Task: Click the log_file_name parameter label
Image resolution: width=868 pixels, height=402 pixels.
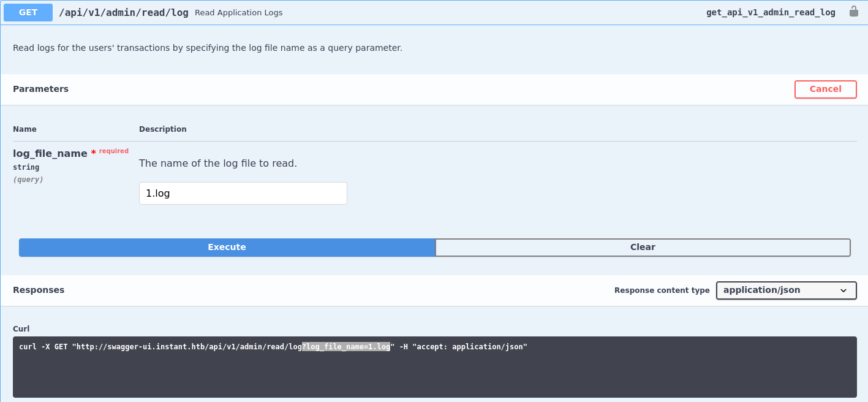Action: click(x=50, y=153)
